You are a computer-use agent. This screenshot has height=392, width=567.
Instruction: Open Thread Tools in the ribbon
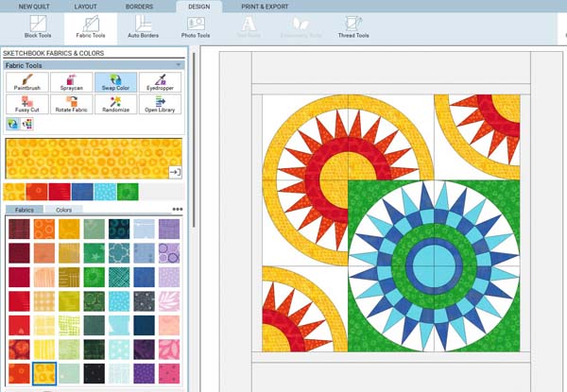pyautogui.click(x=352, y=26)
